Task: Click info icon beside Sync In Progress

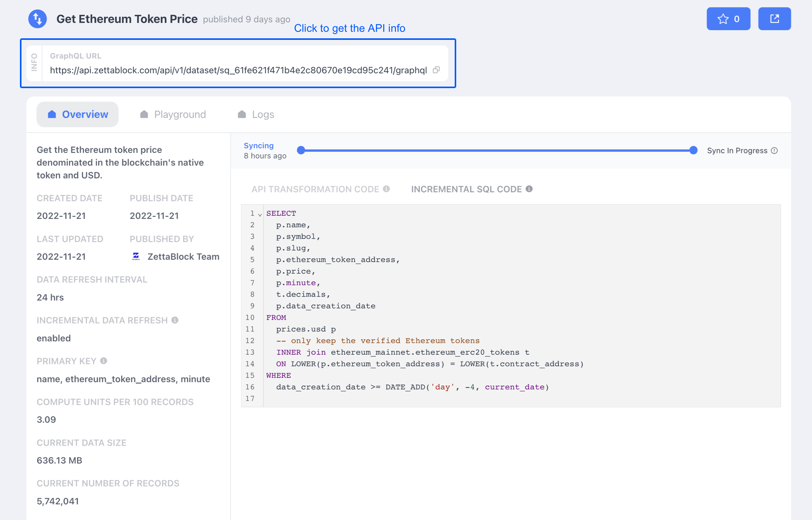Action: click(774, 151)
